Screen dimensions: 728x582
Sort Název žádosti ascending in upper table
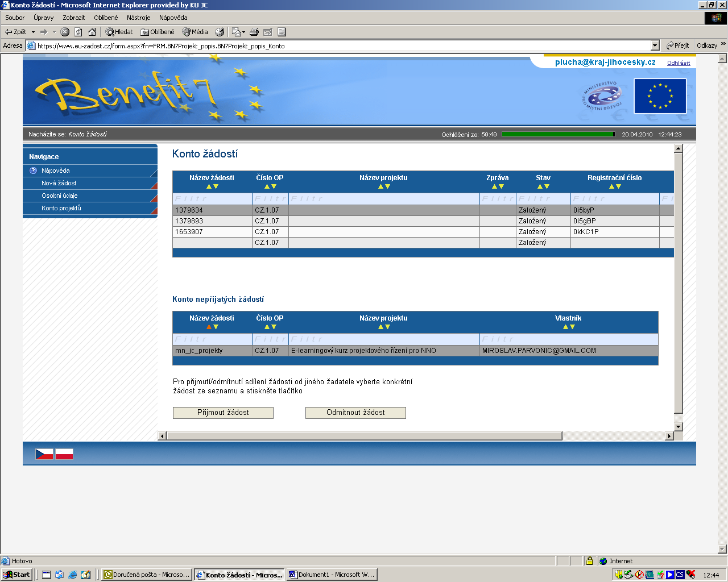click(209, 186)
